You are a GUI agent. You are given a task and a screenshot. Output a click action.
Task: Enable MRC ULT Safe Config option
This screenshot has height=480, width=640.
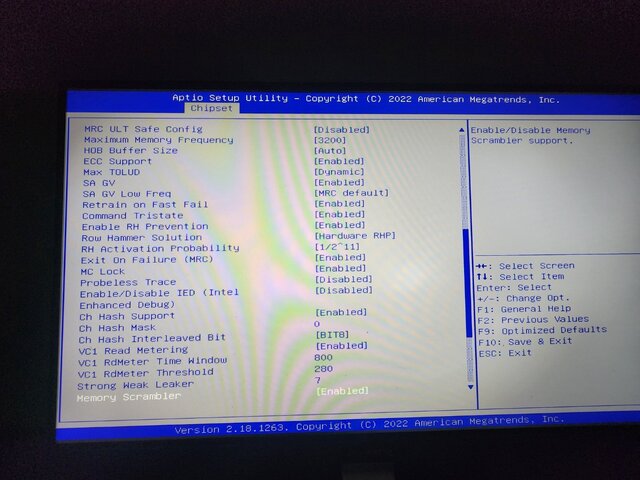(341, 129)
